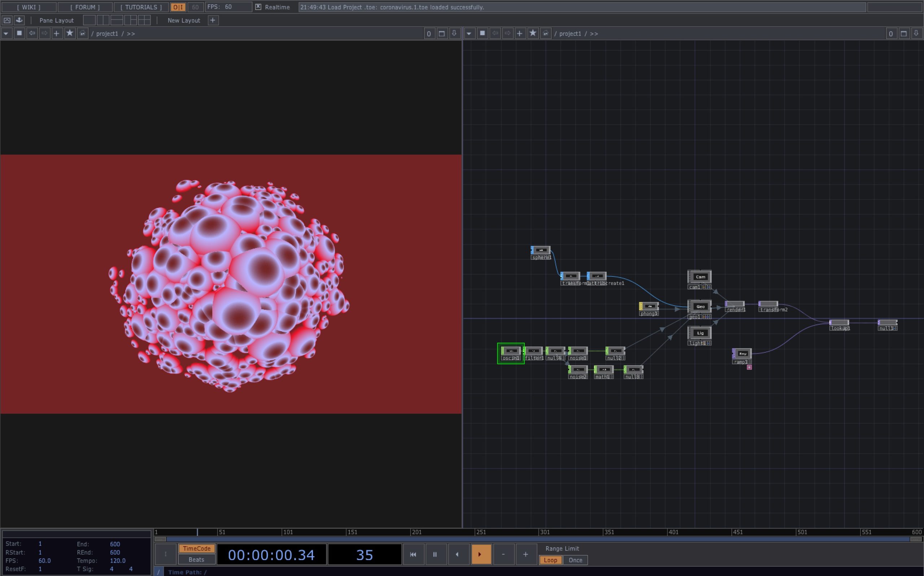
Task: Select the geo1 Geo node
Action: click(699, 307)
